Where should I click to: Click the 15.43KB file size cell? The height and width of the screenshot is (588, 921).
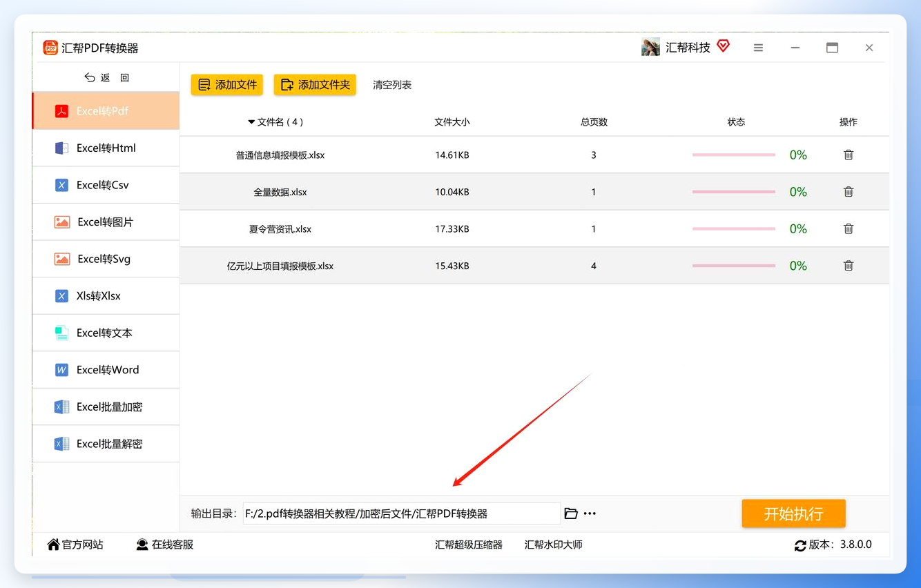(x=452, y=266)
